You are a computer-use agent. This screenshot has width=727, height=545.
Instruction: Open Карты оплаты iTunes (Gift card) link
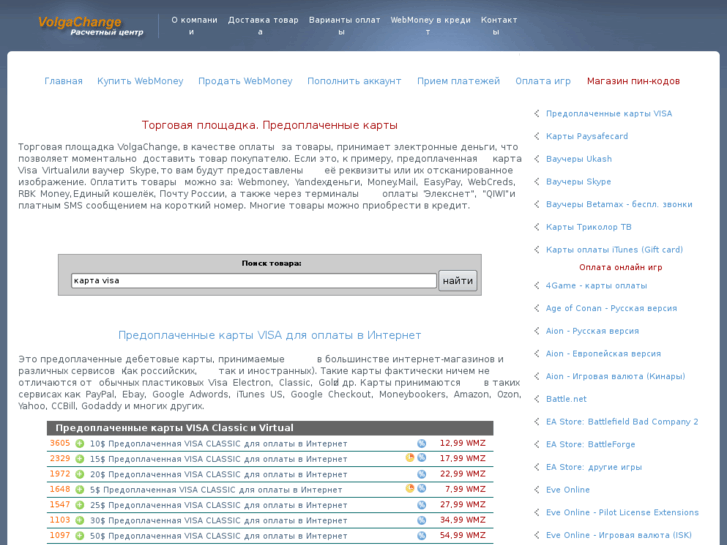(614, 250)
